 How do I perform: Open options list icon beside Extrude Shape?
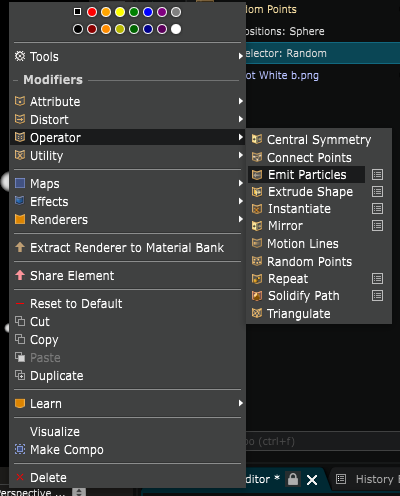pyautogui.click(x=377, y=192)
